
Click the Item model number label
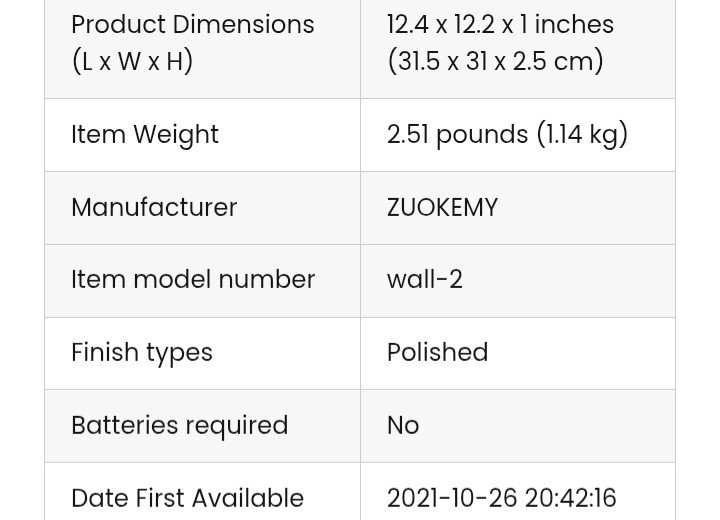193,280
